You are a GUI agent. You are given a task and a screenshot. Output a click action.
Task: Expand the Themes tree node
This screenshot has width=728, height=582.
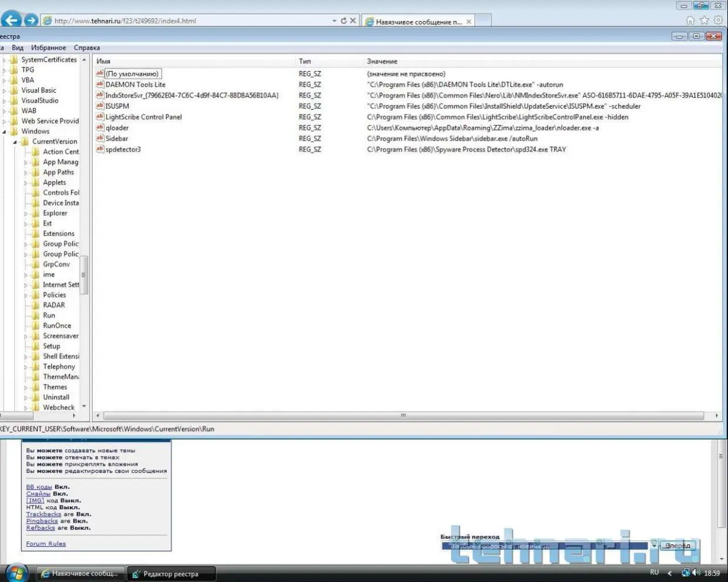pyautogui.click(x=26, y=387)
